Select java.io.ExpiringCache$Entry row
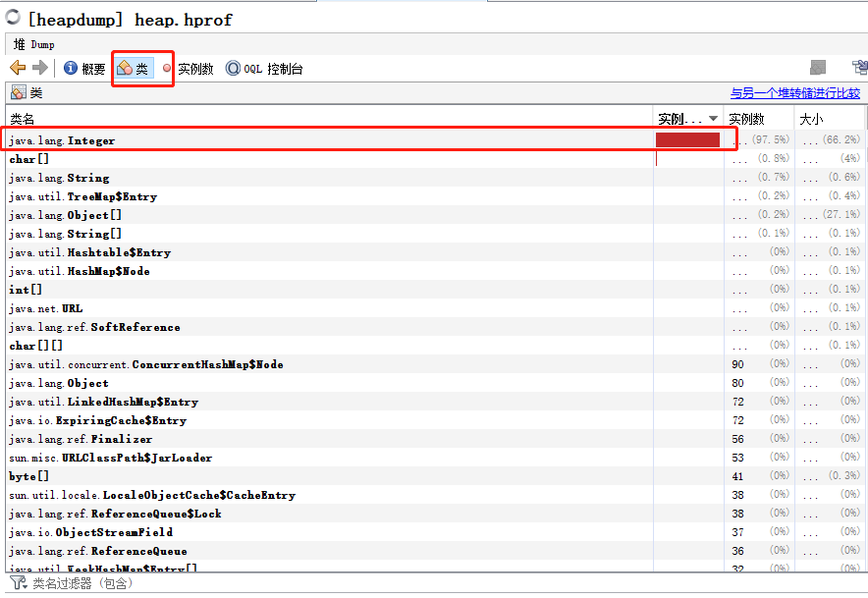The width and height of the screenshot is (868, 598). click(435, 420)
